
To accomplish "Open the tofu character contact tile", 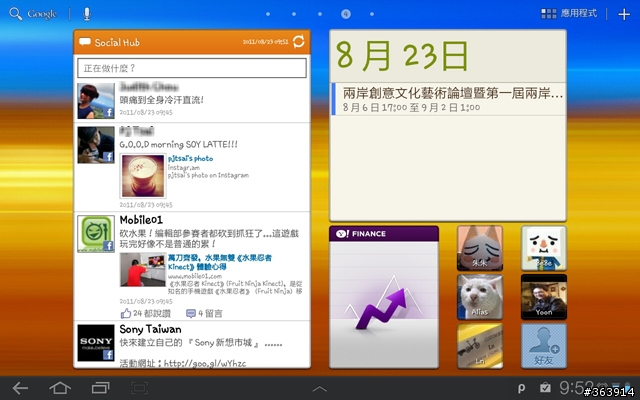I will (544, 248).
